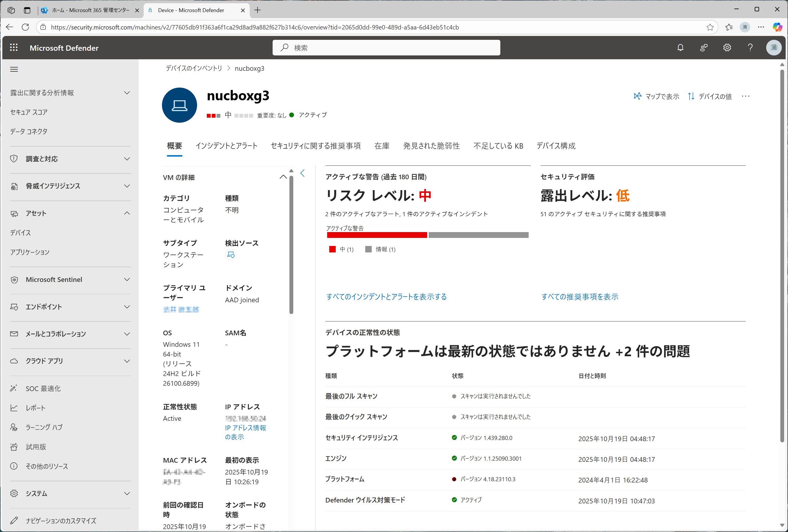Open デバイスの値 sorting icon

point(691,96)
